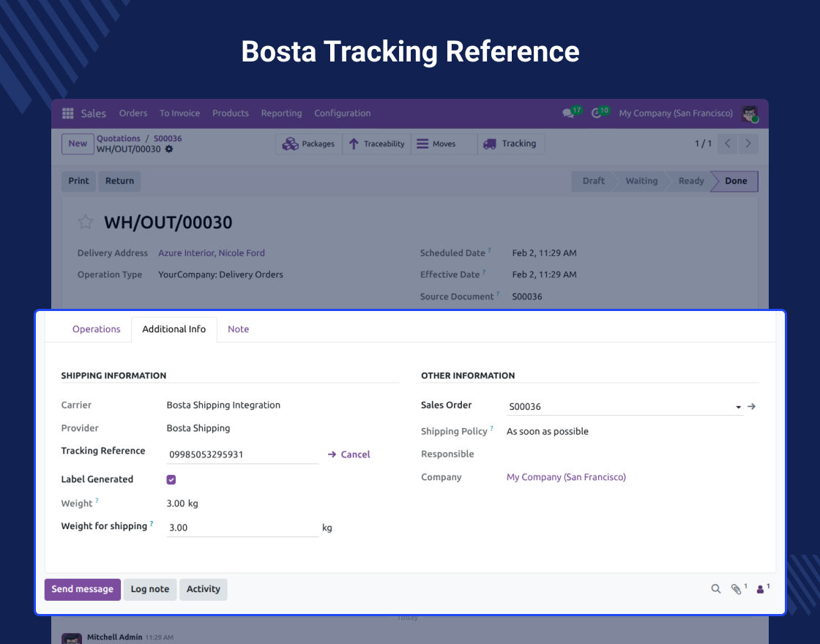The image size is (820, 644).
Task: Click Source Document help question mark
Action: tap(498, 293)
